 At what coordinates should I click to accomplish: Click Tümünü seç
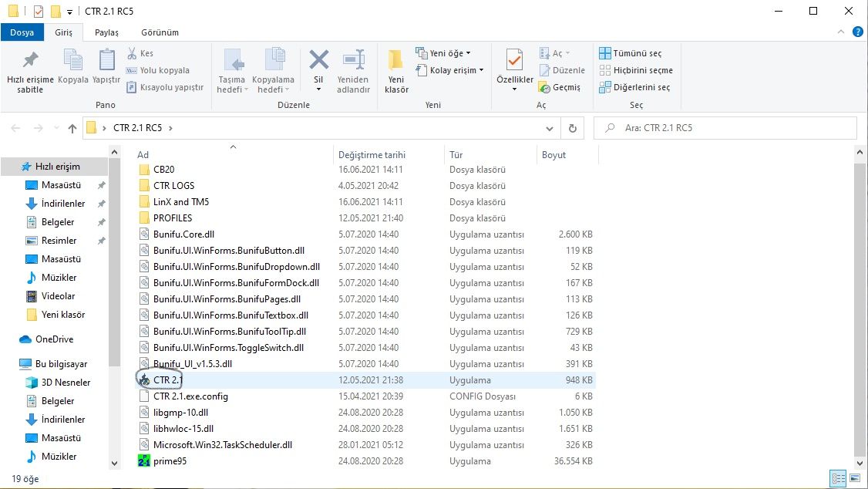(x=630, y=53)
